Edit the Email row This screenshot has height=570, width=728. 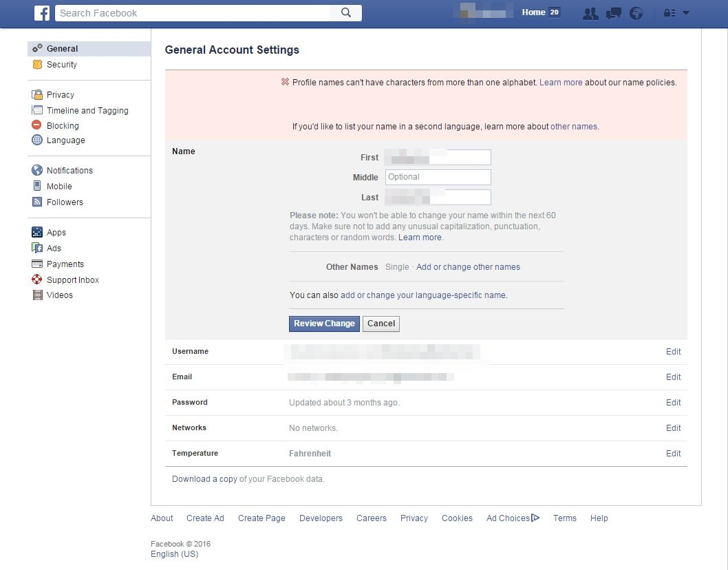tap(673, 377)
